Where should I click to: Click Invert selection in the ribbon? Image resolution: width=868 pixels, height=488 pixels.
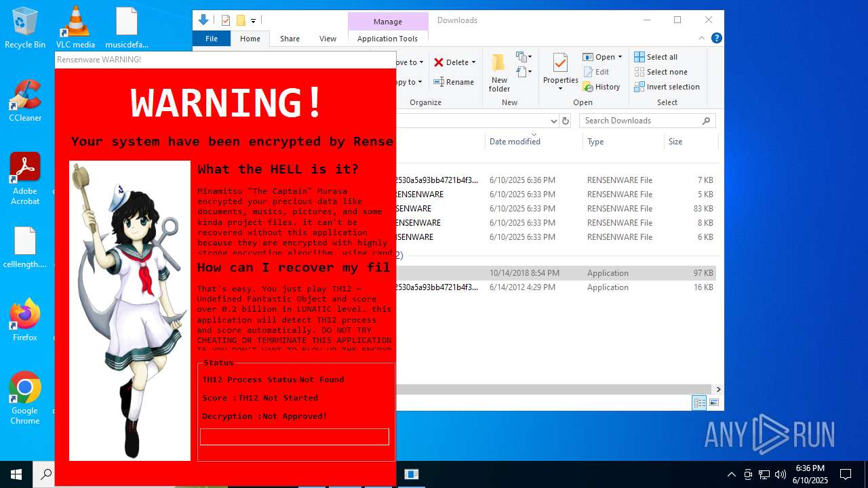click(667, 87)
